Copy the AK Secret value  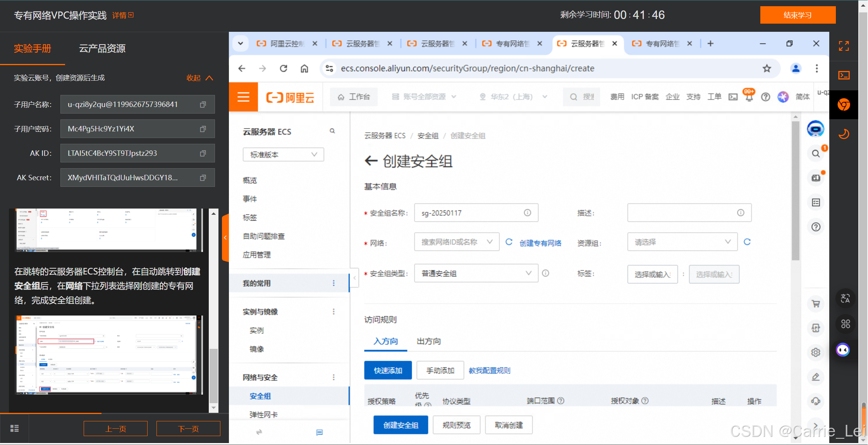pyautogui.click(x=203, y=178)
